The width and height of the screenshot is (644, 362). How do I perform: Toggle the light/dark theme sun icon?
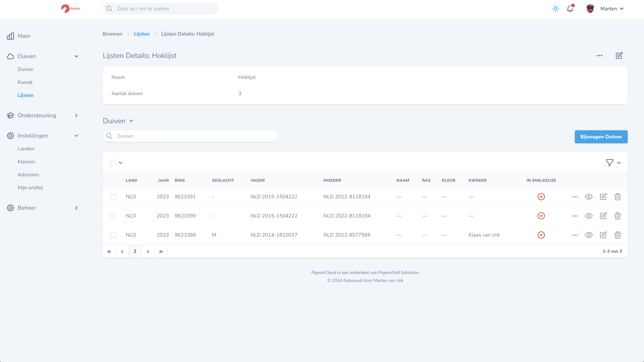tap(555, 9)
